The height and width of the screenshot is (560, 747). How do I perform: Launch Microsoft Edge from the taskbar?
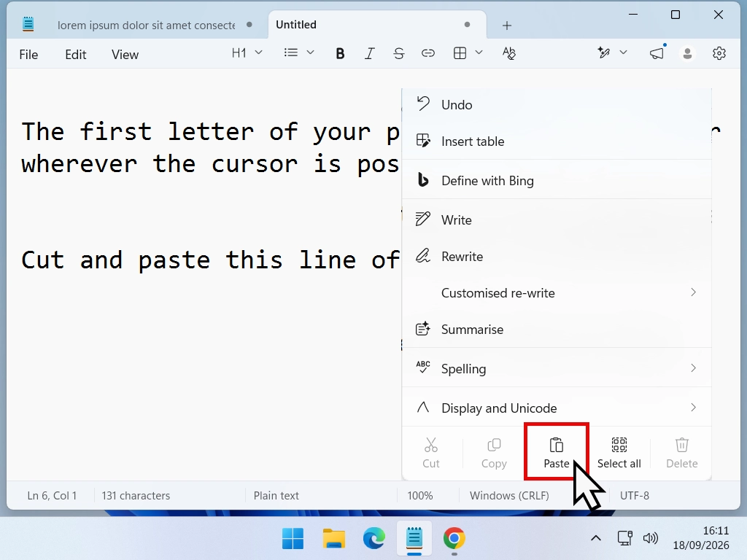[x=374, y=539]
